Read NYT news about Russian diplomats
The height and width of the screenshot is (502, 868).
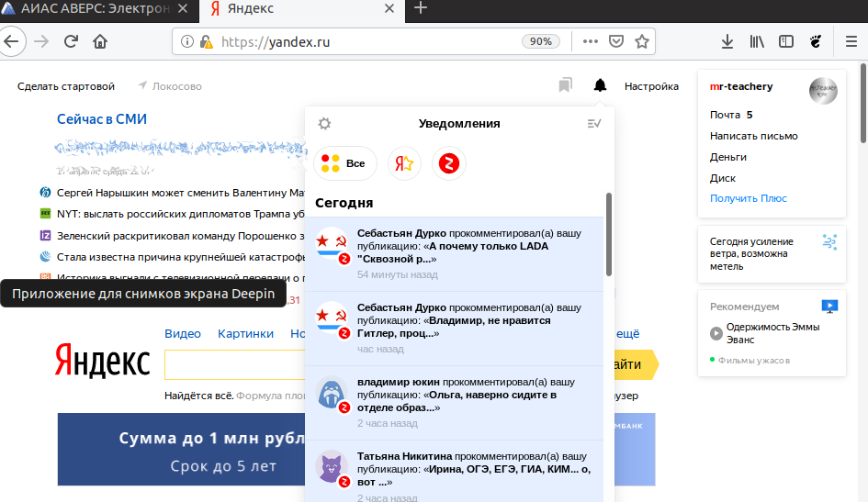click(x=180, y=214)
